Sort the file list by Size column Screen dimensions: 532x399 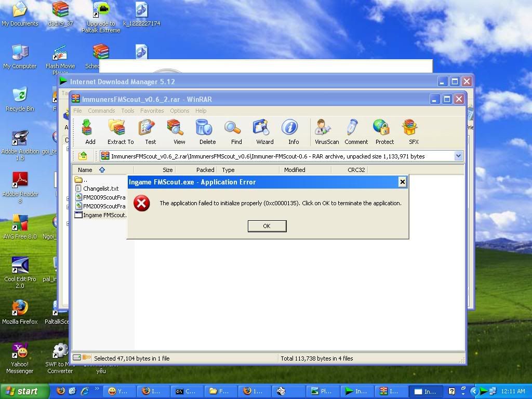click(154, 170)
